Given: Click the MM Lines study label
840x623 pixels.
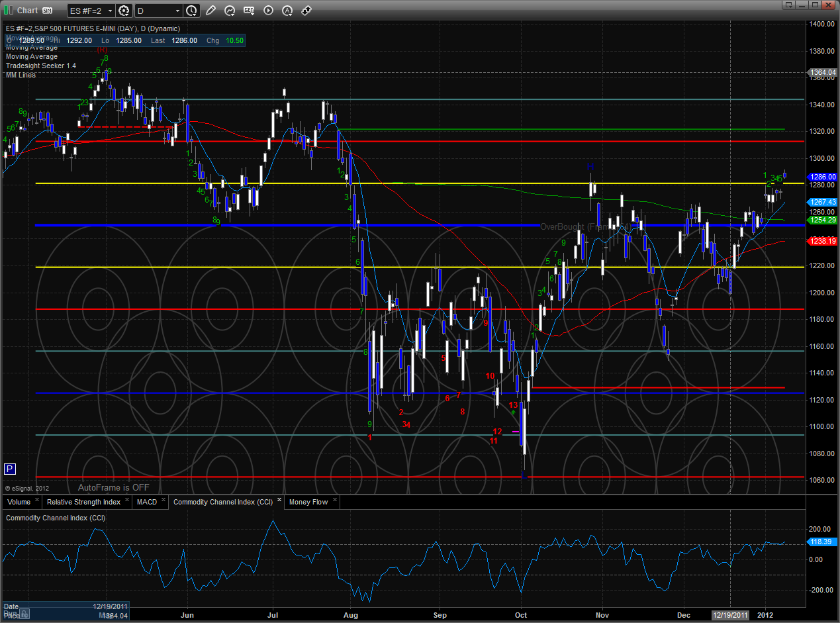Looking at the screenshot, I should [x=21, y=75].
